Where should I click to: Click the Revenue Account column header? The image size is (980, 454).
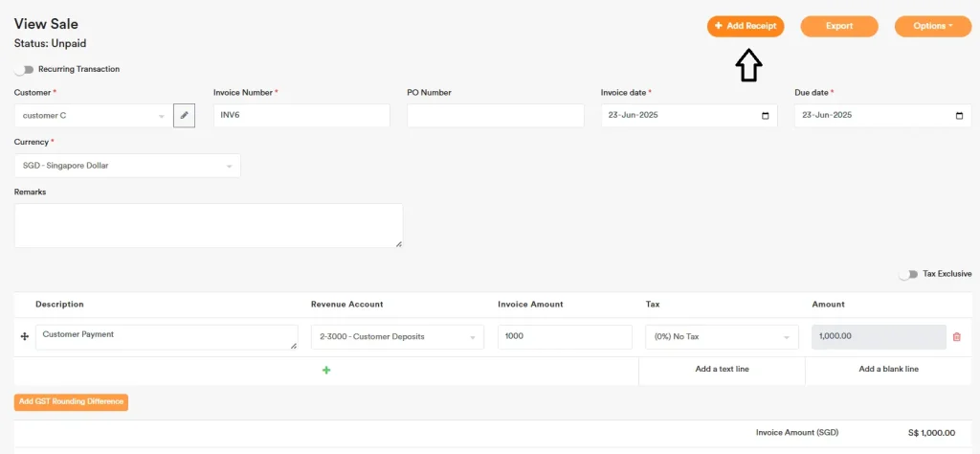tap(346, 305)
